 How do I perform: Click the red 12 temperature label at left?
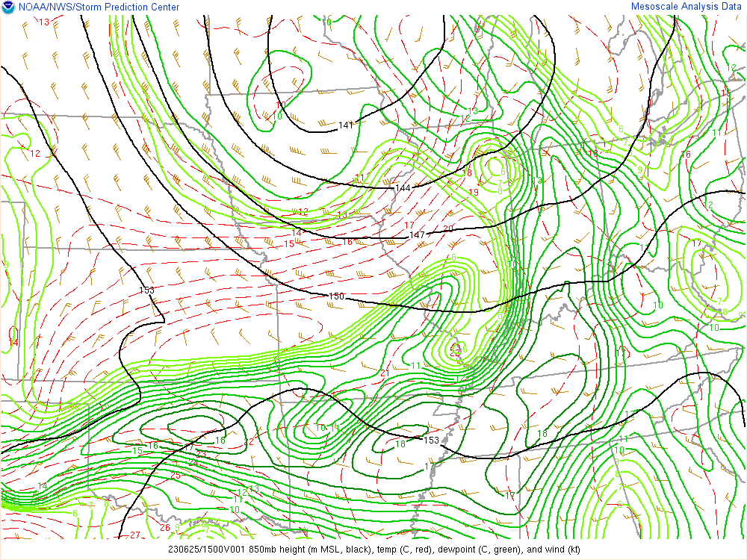(34, 154)
